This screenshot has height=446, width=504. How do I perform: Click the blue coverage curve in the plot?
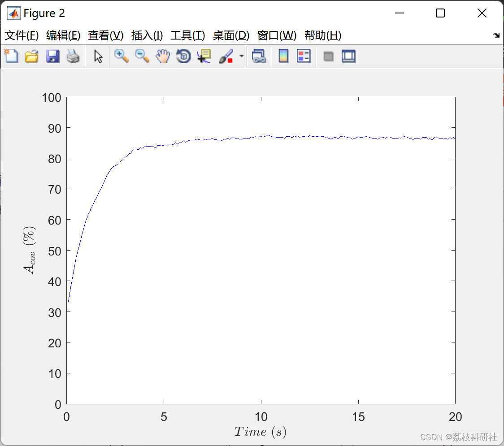261,136
